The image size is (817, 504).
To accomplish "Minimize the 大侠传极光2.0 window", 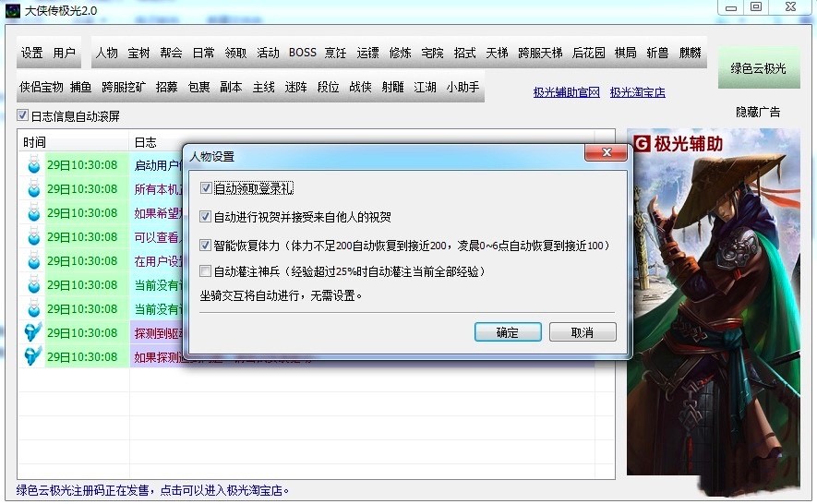I will click(731, 6).
